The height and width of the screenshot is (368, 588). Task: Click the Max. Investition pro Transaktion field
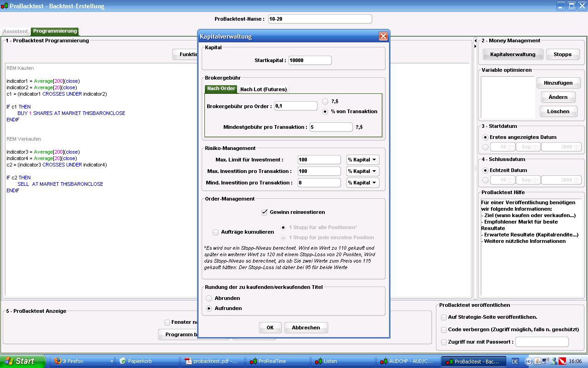click(319, 171)
